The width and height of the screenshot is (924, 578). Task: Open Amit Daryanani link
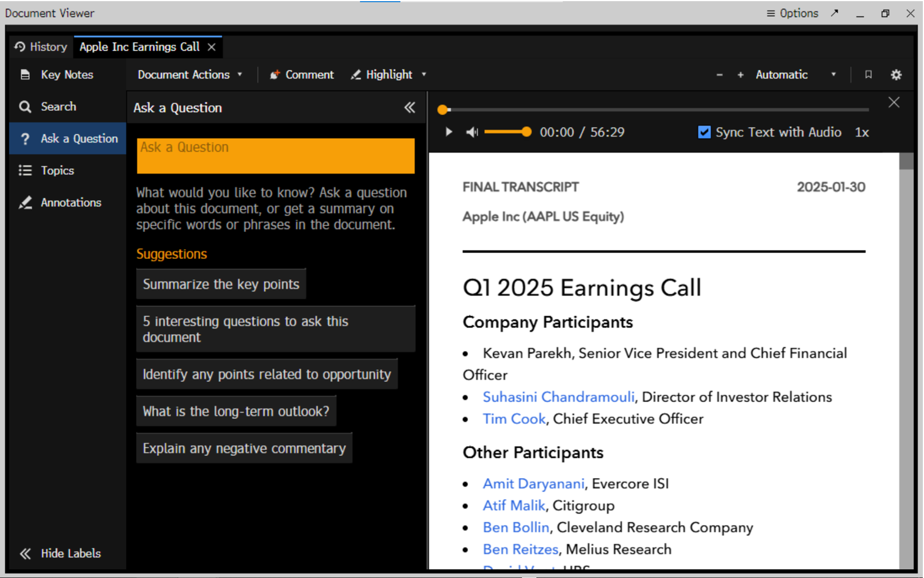point(533,484)
